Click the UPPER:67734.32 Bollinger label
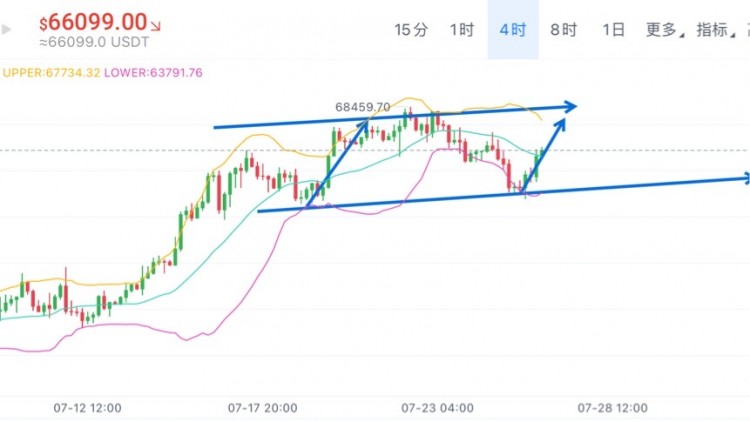 click(51, 72)
